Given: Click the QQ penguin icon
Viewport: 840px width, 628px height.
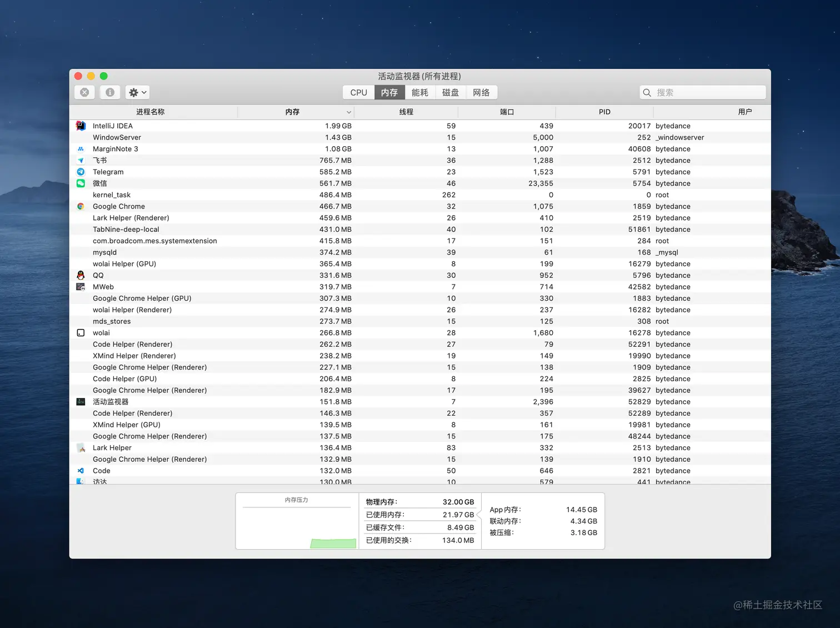Looking at the screenshot, I should pyautogui.click(x=81, y=275).
